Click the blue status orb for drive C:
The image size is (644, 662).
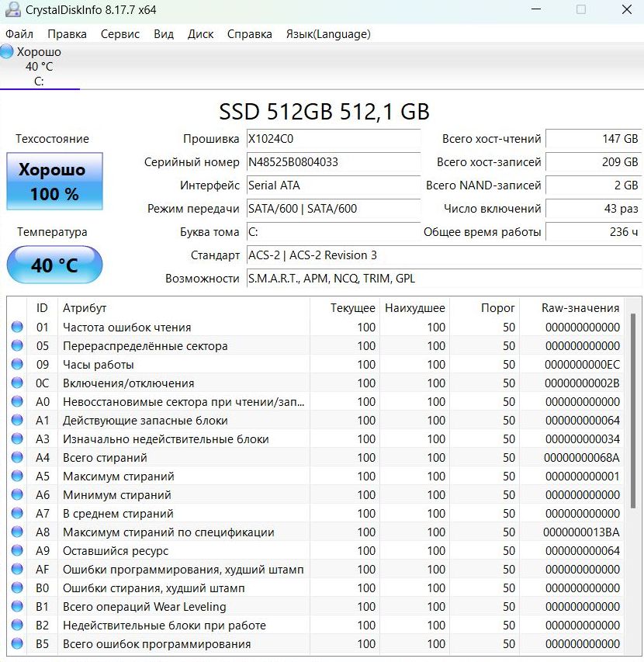coord(7,52)
